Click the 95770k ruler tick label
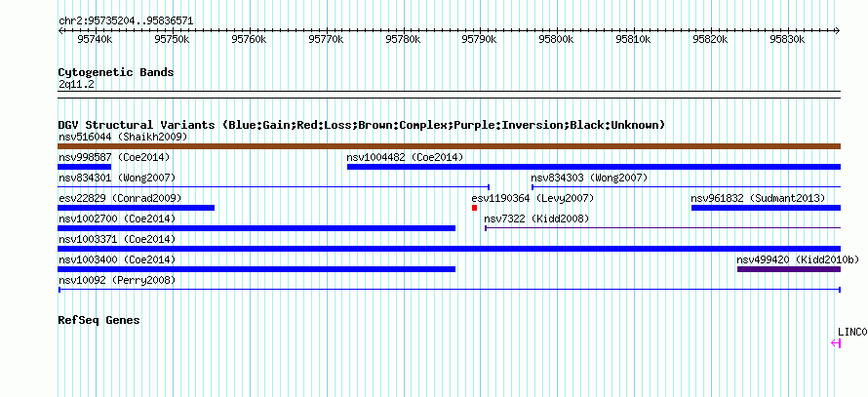868x397 pixels. point(326,39)
